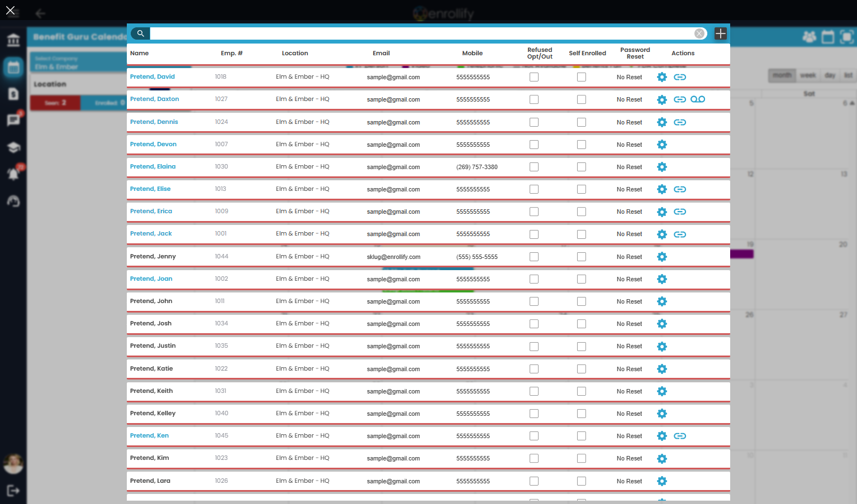Check Refused Opt/Out for Pretend, Elaina
This screenshot has width=857, height=504.
click(x=534, y=167)
